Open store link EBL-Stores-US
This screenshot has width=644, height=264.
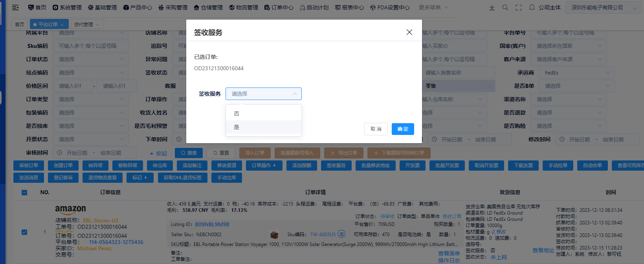click(101, 220)
